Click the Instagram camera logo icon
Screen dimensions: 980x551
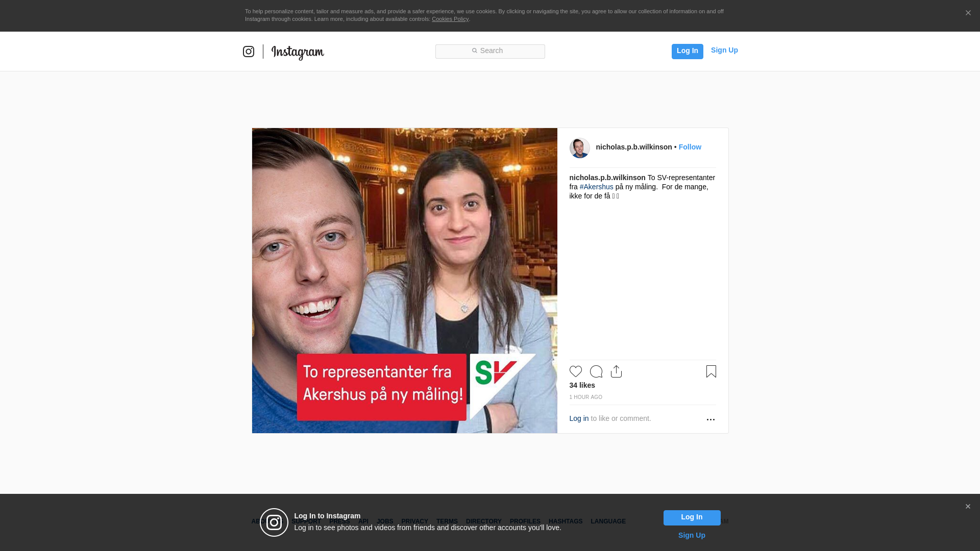pyautogui.click(x=249, y=52)
